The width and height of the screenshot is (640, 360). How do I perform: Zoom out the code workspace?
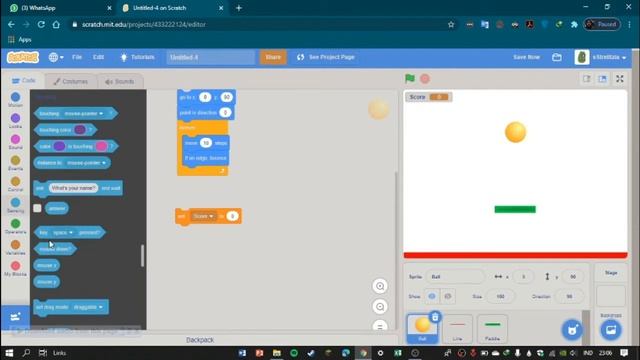[x=380, y=307]
